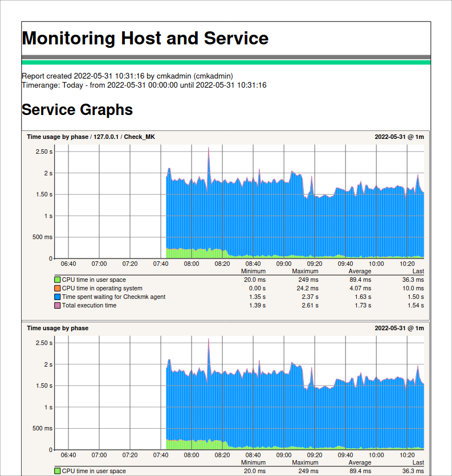Click the 'Timerange: Today' line
The width and height of the screenshot is (452, 476).
pyautogui.click(x=144, y=85)
